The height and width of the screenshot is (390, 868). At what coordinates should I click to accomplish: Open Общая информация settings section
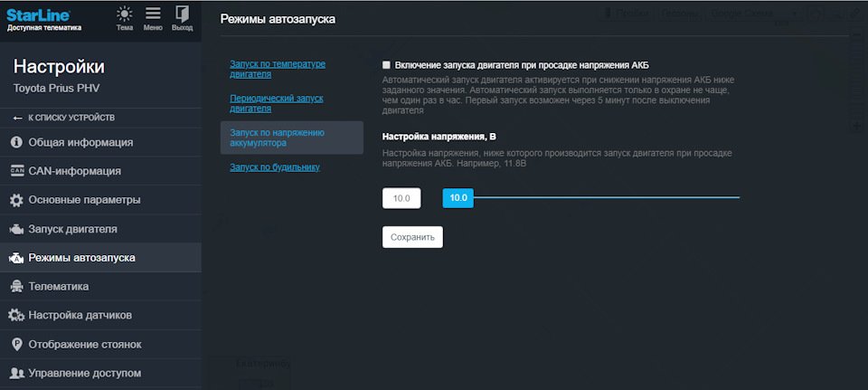[x=100, y=142]
